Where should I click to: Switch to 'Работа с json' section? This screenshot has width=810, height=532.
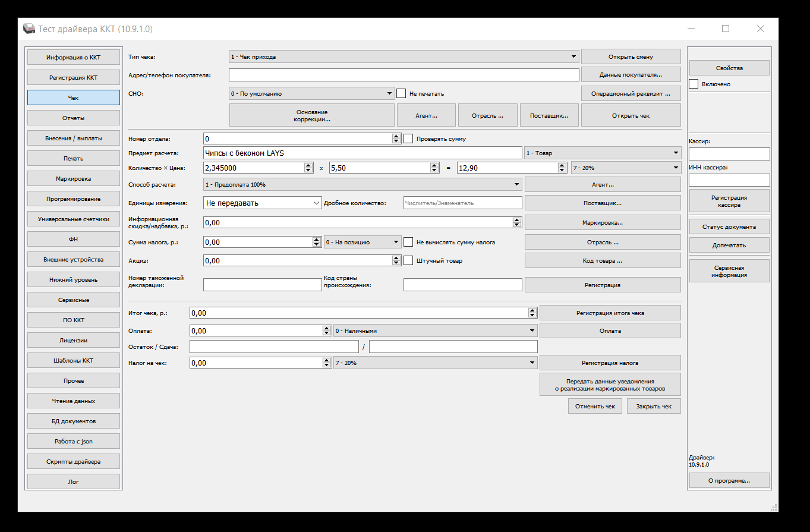point(74,441)
